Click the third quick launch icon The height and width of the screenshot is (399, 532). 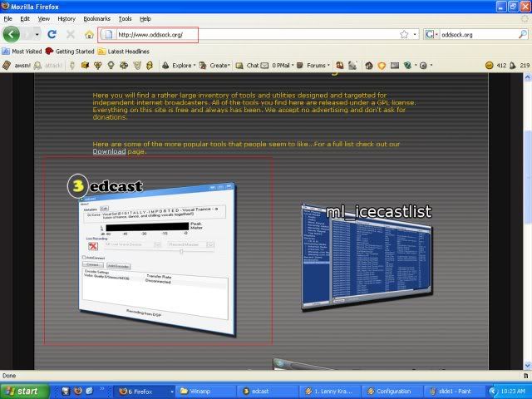89,391
